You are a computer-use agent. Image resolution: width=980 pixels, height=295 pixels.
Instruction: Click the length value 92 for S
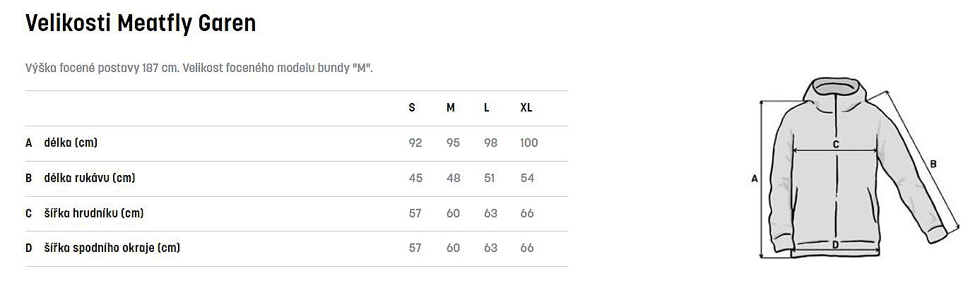point(415,143)
